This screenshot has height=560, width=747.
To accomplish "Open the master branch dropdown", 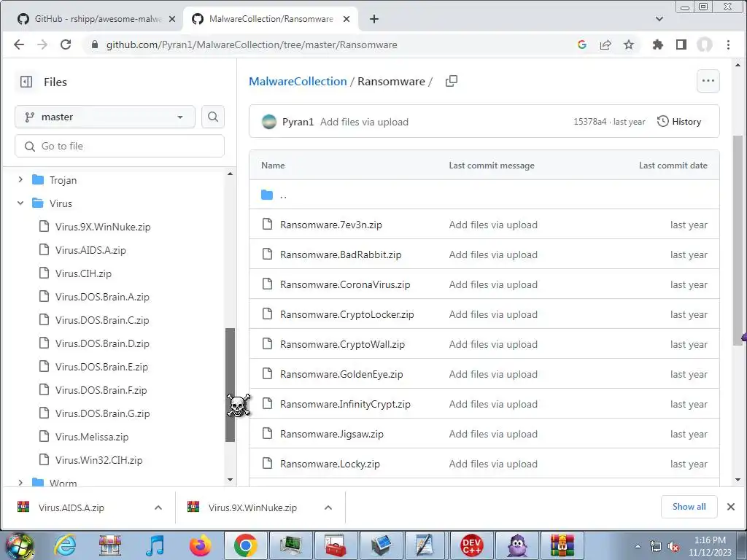I will [105, 117].
